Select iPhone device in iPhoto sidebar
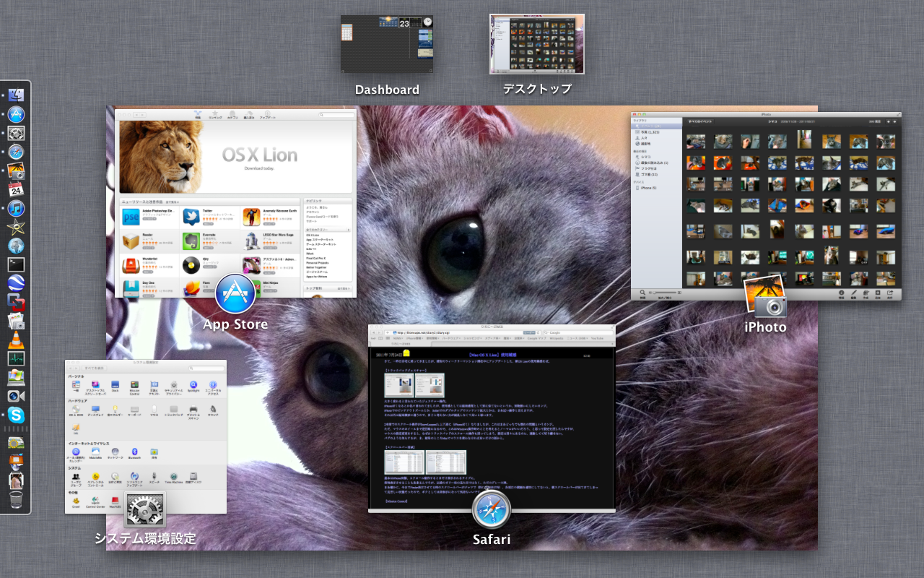 pyautogui.click(x=644, y=188)
